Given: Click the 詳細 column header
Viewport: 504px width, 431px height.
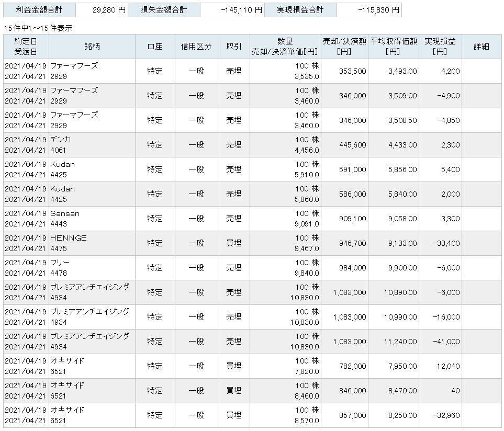Looking at the screenshot, I should coord(481,47).
